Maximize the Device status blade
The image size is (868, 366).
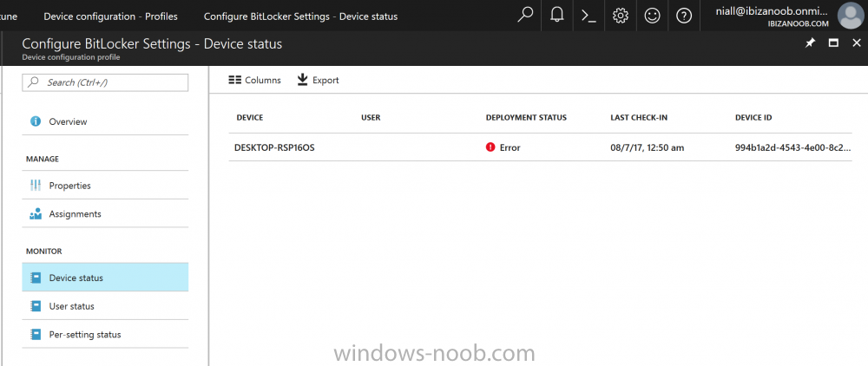point(833,43)
